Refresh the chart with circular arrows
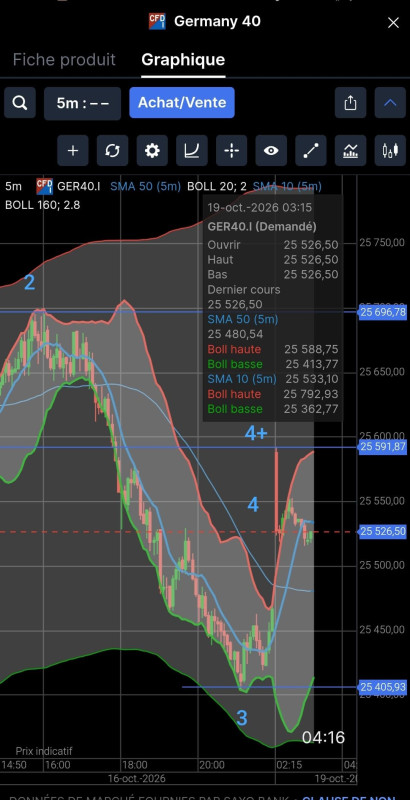Image resolution: width=410 pixels, height=800 pixels. point(112,151)
